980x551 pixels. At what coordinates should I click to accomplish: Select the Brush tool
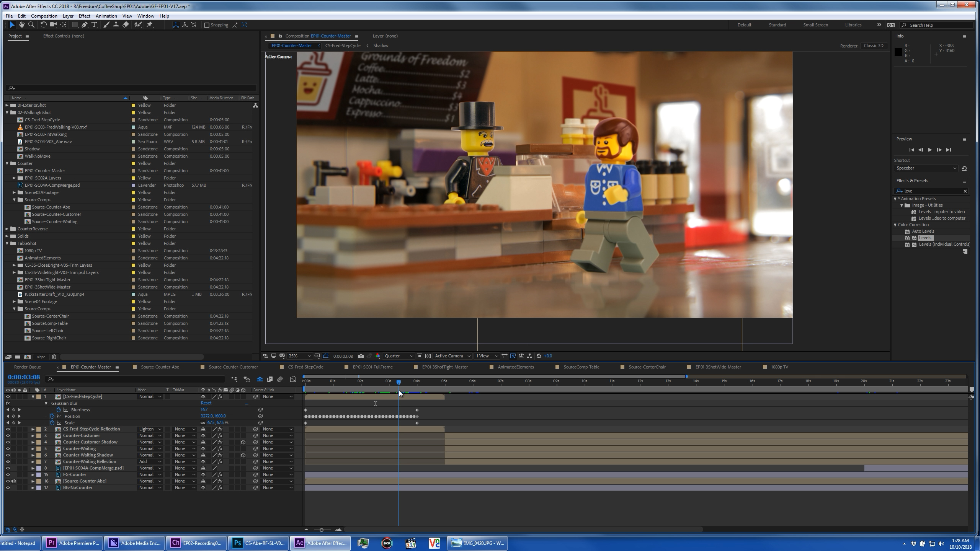(106, 25)
